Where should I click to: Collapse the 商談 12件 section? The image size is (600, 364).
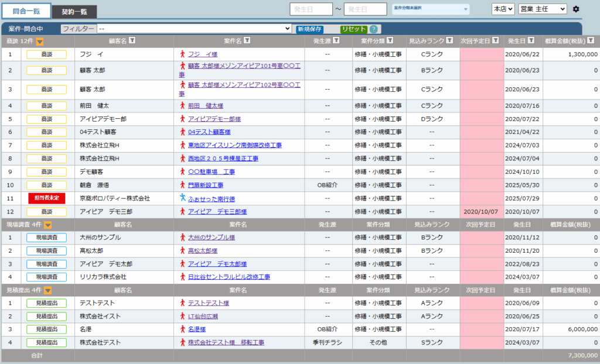point(40,42)
